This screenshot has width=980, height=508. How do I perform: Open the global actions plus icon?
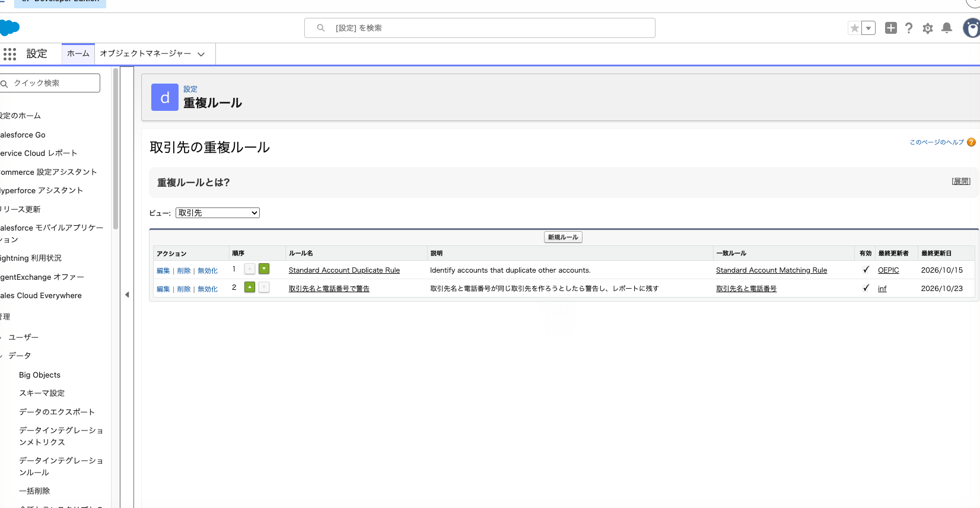[890, 28]
